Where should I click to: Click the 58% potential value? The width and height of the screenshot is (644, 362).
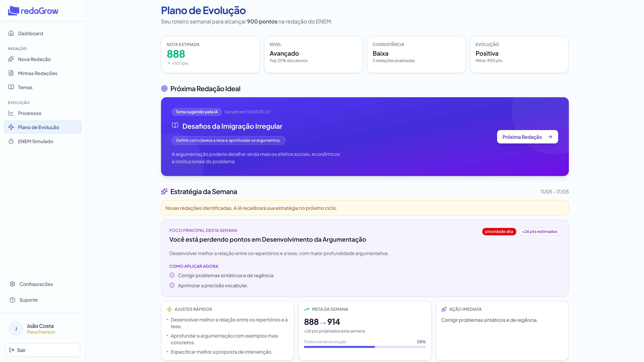pos(421,342)
